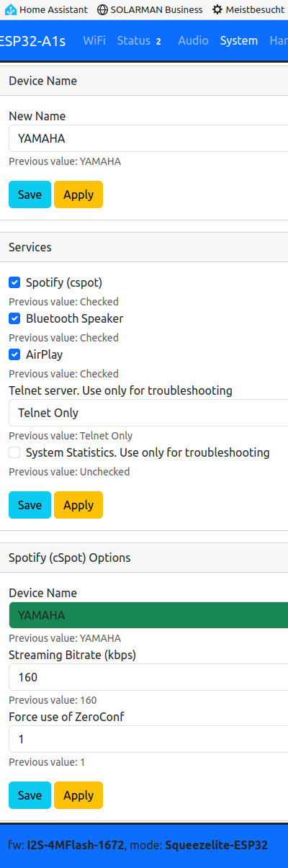The height and width of the screenshot is (868, 288).
Task: Click the green cSpot Device Name field
Action: pos(148,615)
